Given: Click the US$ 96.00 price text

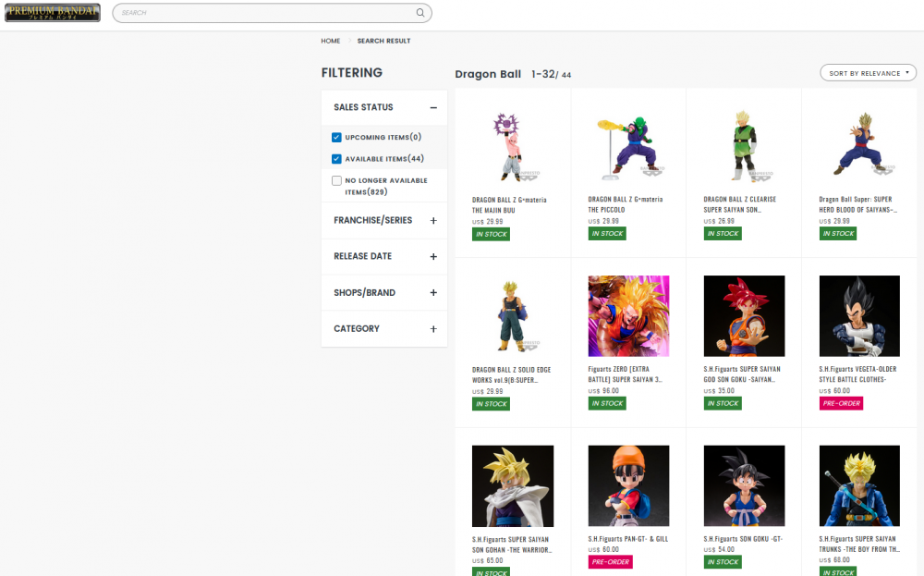Looking at the screenshot, I should click(603, 391).
